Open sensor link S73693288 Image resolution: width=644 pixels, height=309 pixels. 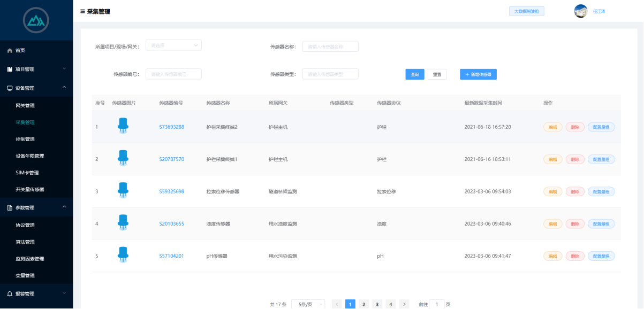[171, 127]
